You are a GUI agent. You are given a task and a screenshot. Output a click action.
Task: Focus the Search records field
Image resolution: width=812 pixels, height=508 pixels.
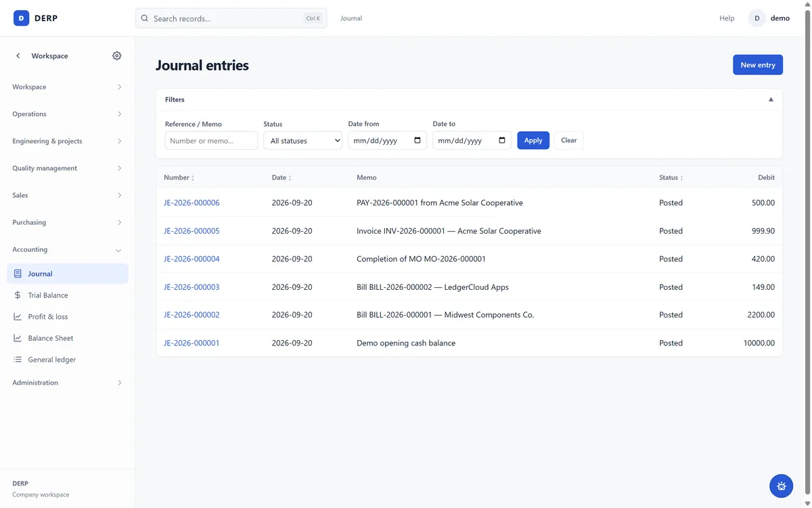tap(231, 18)
